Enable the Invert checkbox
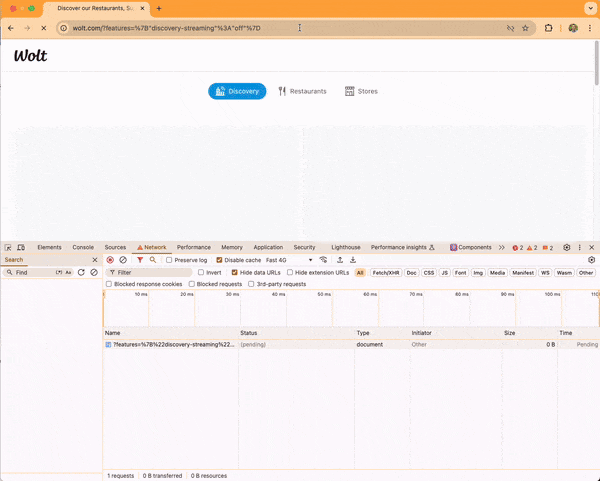The image size is (600, 481). (x=201, y=272)
